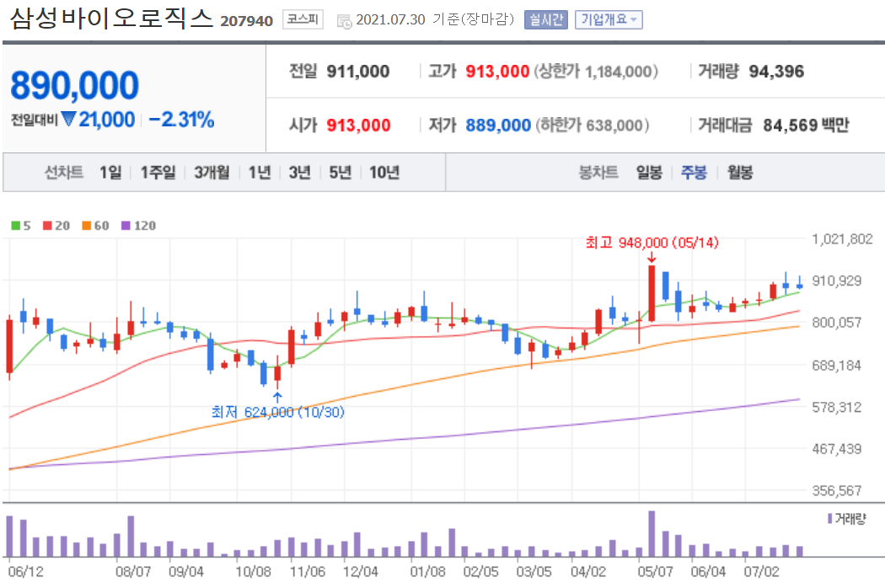The height and width of the screenshot is (588, 885).
Task: Click the 고가 value 913,000
Action: click(497, 72)
